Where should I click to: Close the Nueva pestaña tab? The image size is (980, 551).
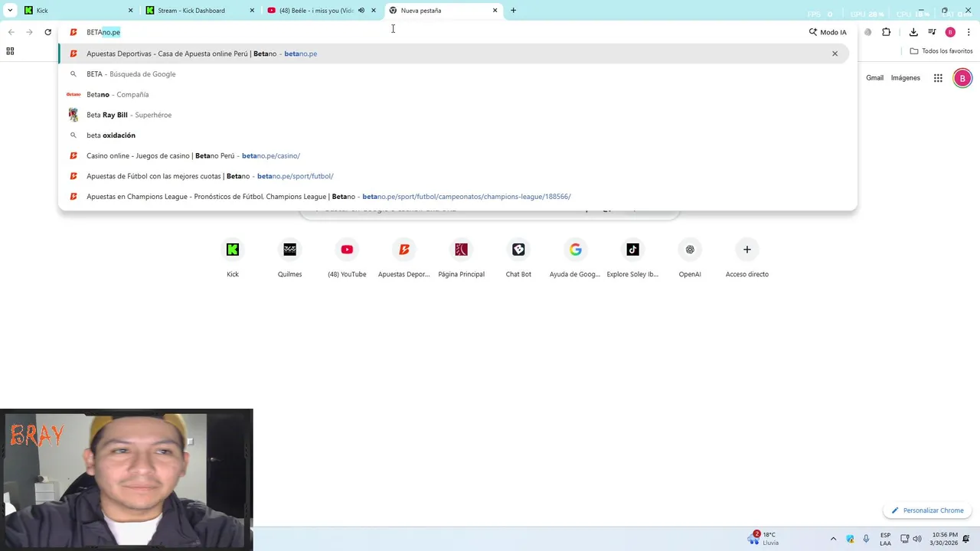click(495, 11)
